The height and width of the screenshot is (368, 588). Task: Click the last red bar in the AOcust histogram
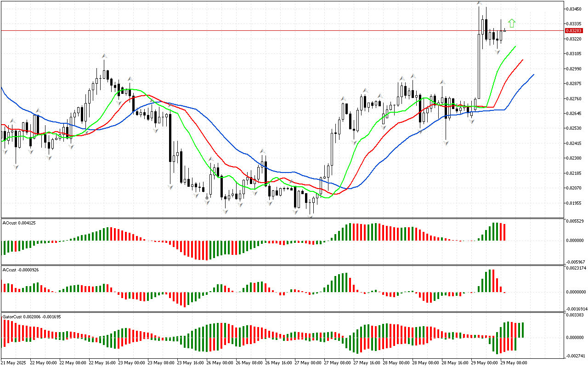(x=504, y=232)
